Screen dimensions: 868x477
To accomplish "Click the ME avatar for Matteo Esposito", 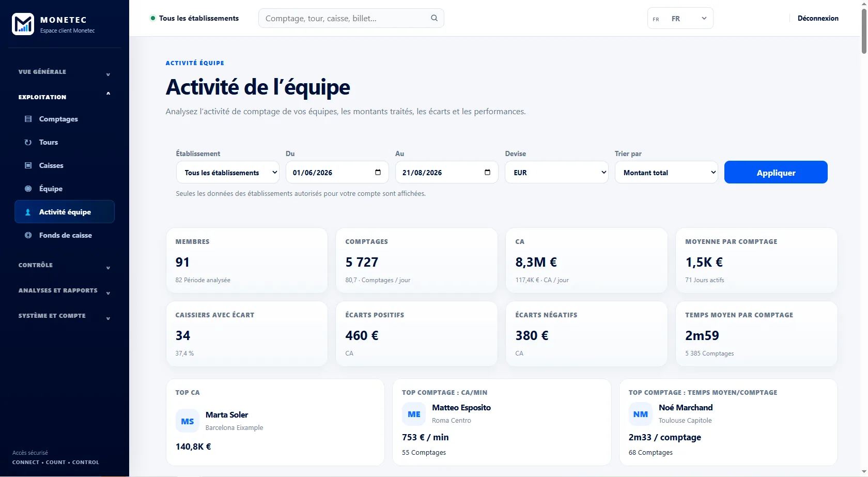I will pyautogui.click(x=414, y=414).
